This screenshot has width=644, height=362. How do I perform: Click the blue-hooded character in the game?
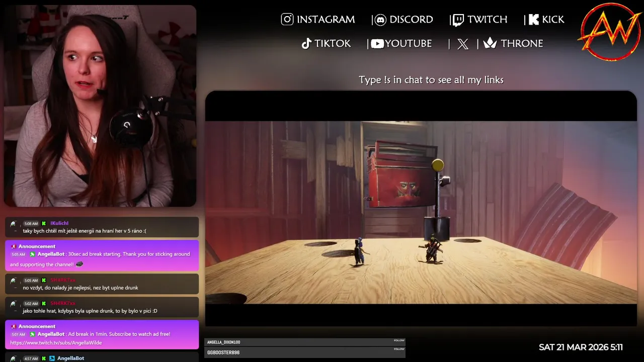pos(359,251)
